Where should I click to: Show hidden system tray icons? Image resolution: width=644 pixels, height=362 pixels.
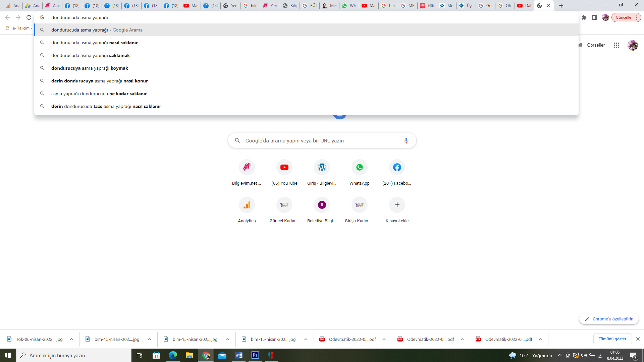click(x=559, y=355)
